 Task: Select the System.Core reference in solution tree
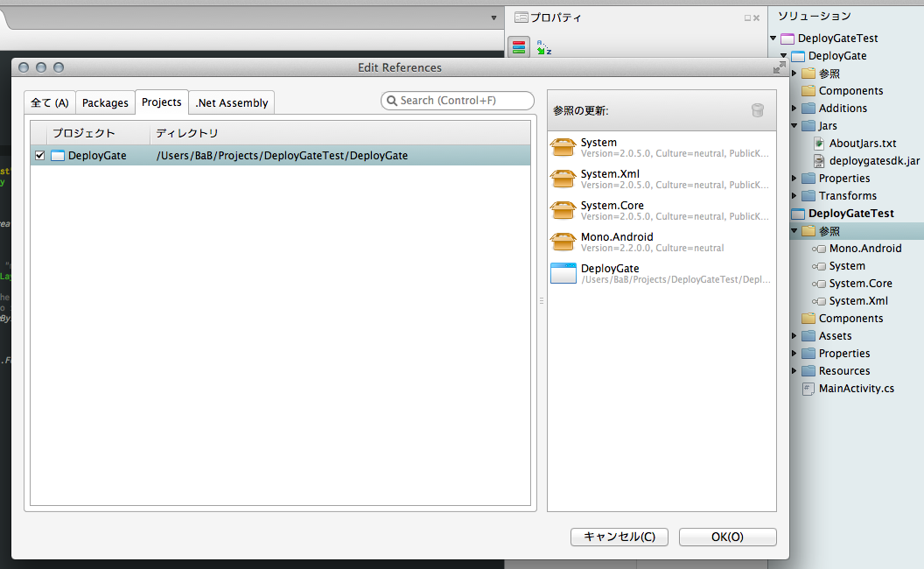pos(860,284)
